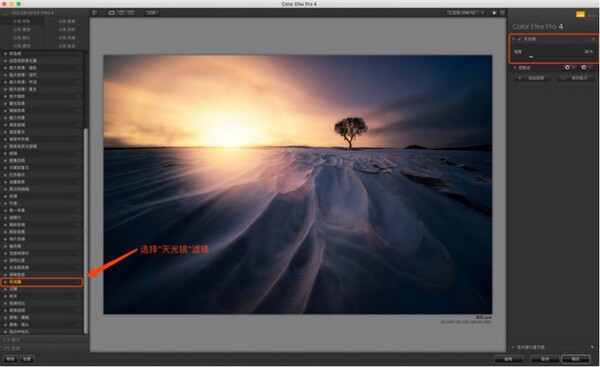Image resolution: width=600 pixels, height=367 pixels.
Task: Click the 设置 settings button
Action: coord(26,359)
